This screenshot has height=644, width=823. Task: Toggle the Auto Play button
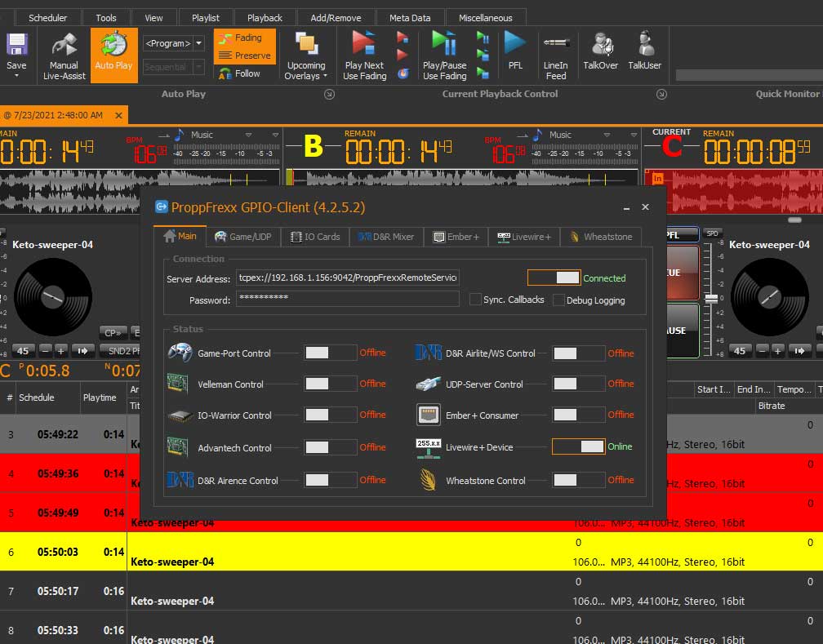(x=114, y=56)
